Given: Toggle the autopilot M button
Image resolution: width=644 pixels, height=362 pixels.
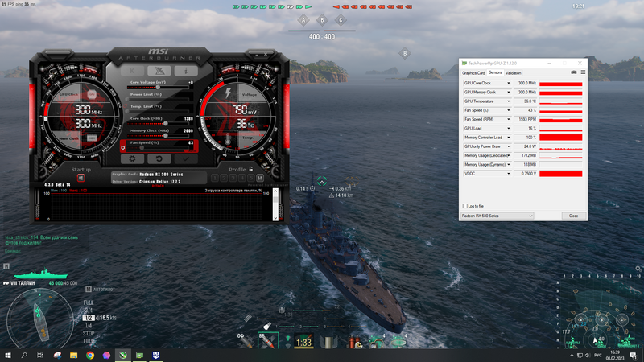Looking at the screenshot, I should [x=88, y=290].
